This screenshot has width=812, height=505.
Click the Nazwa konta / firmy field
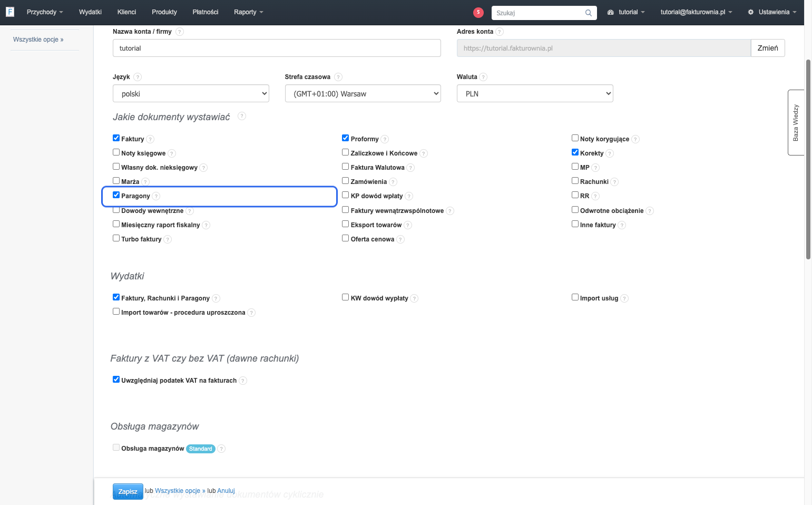[x=277, y=48]
